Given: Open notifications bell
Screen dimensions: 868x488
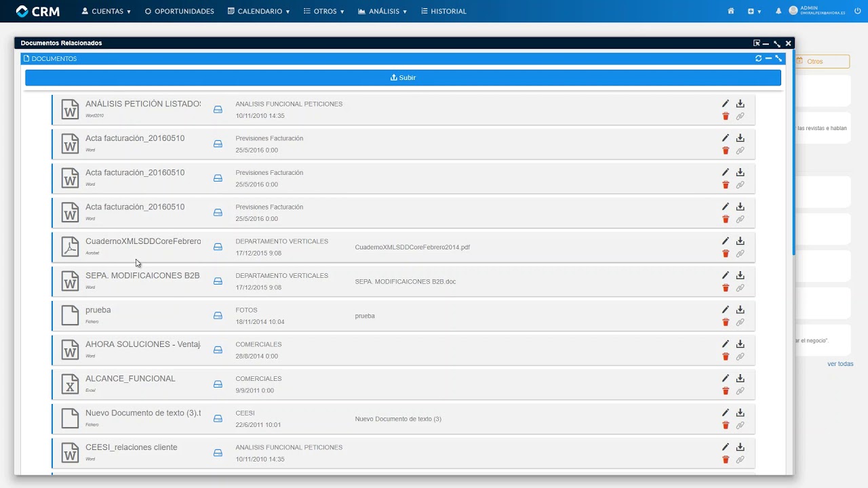Looking at the screenshot, I should (x=778, y=12).
